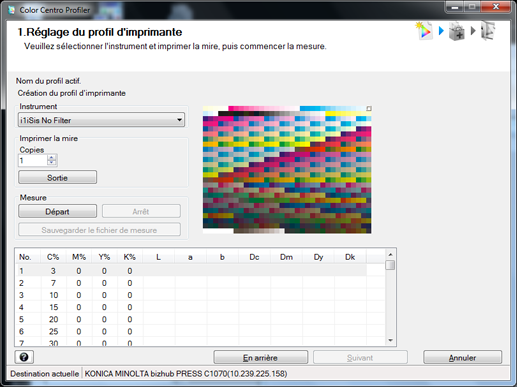Click the table vertical scrollbar thumb

pos(390,265)
